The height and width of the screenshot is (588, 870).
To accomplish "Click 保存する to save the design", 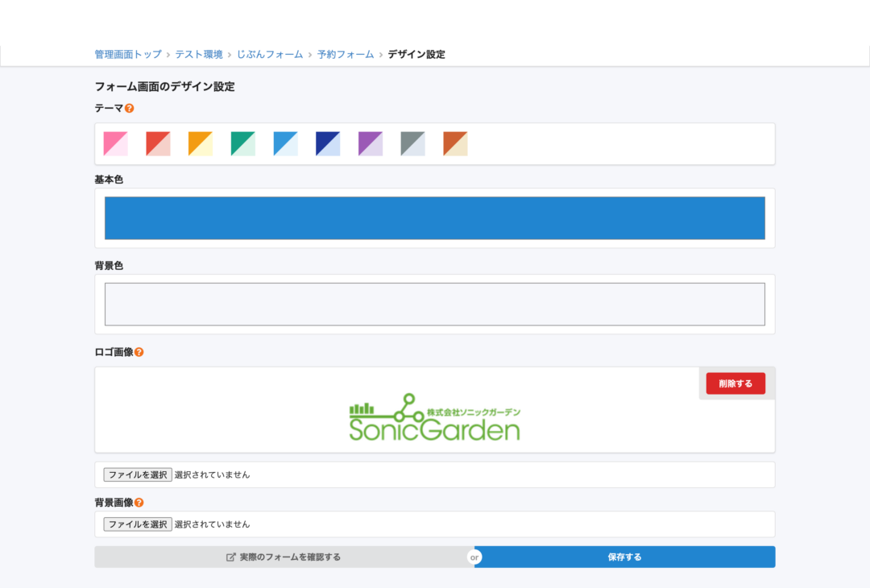I will [x=626, y=556].
